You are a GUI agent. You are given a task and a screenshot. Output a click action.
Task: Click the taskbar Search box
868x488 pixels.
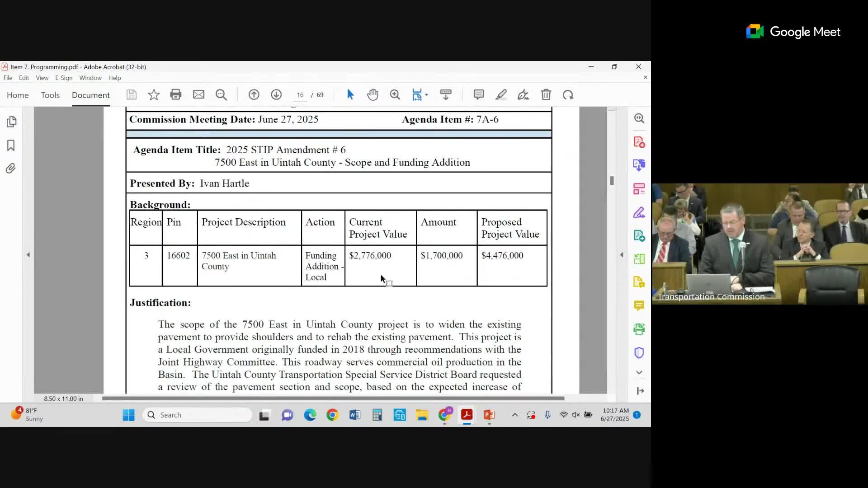(198, 415)
